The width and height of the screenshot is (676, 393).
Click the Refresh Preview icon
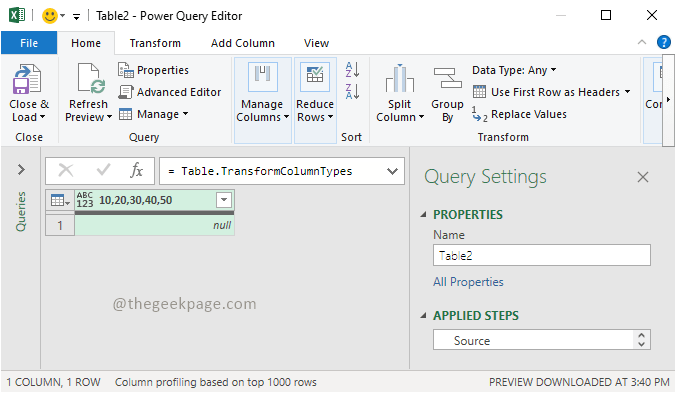[x=91, y=78]
